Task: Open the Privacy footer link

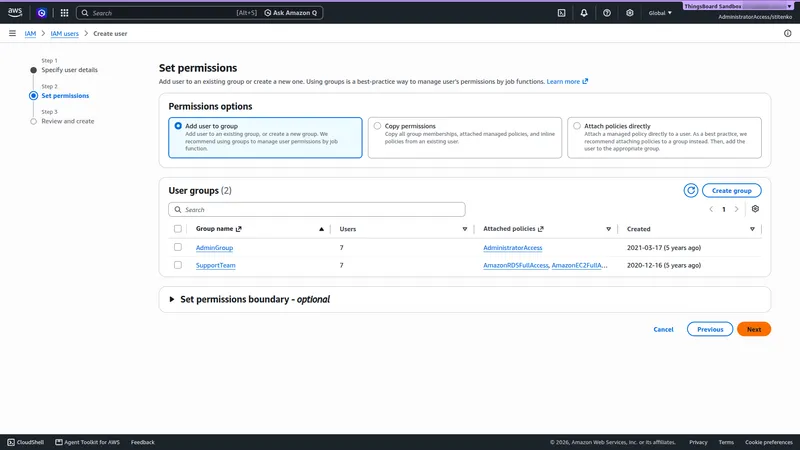Action: pyautogui.click(x=698, y=442)
